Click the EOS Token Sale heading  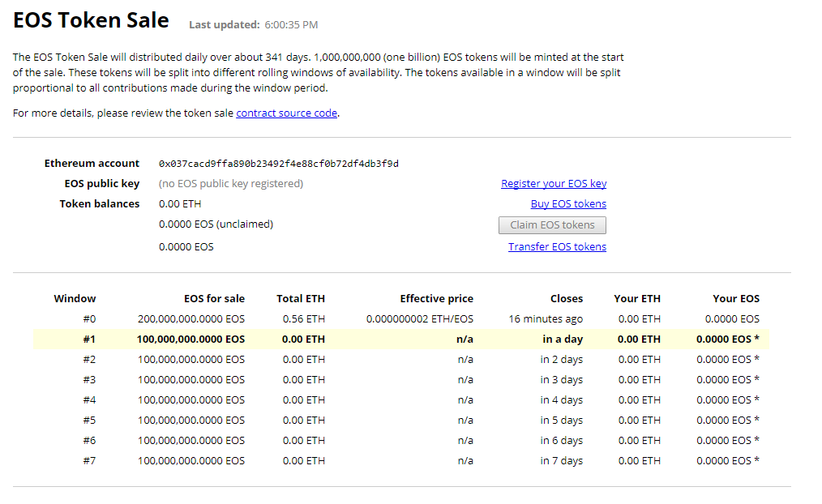coord(91,21)
